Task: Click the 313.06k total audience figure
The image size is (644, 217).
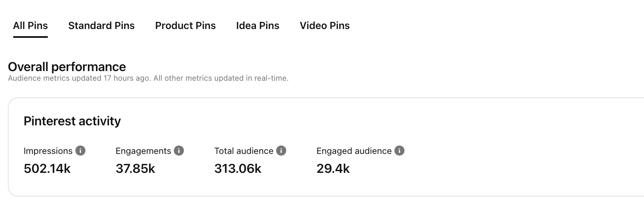Action: [x=238, y=169]
